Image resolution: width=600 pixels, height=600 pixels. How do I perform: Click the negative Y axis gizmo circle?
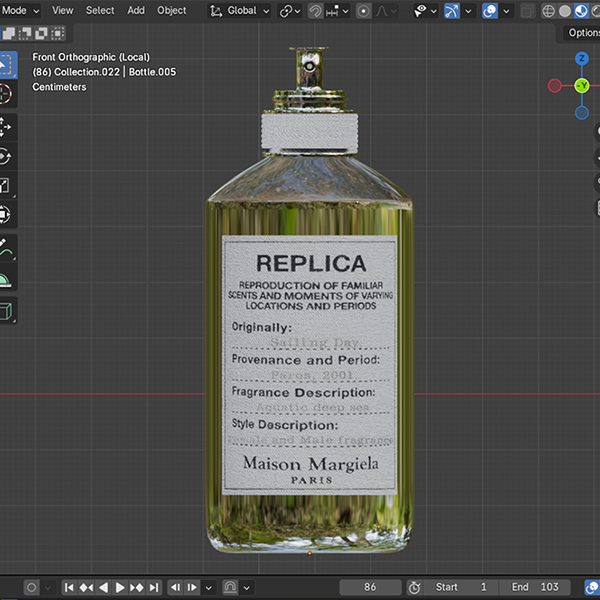tap(582, 86)
